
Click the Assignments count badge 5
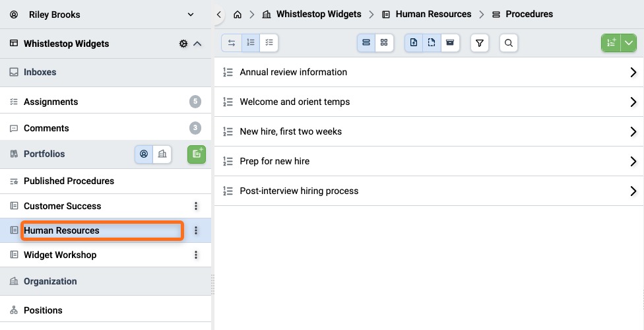[195, 102]
